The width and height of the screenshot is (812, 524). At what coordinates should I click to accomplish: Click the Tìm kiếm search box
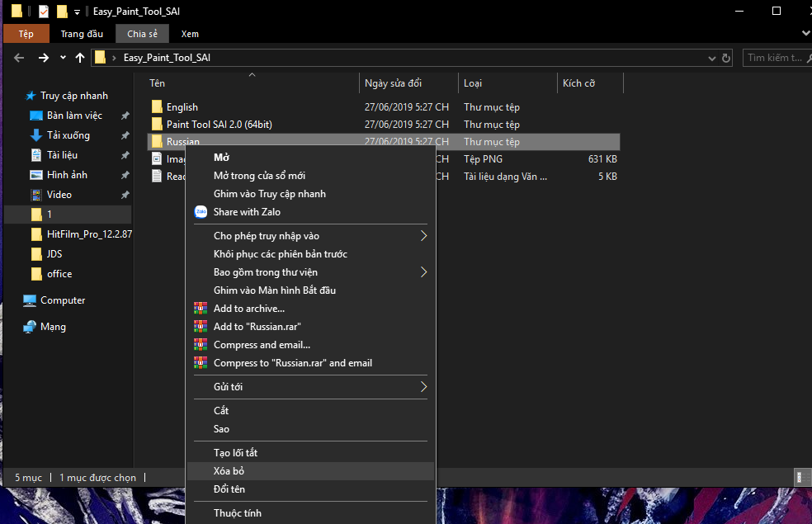click(774, 58)
